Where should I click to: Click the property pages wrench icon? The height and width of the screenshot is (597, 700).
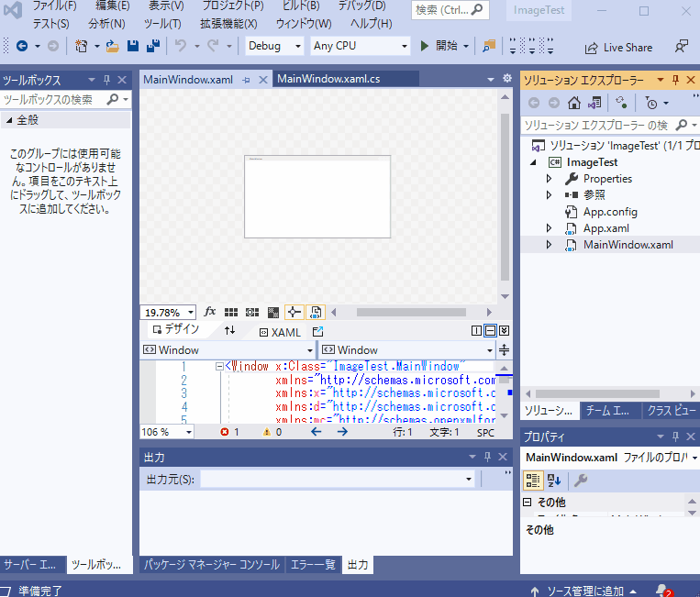point(581,481)
